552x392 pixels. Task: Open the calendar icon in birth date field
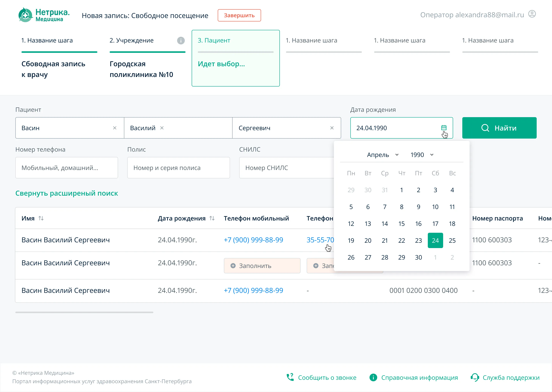(x=444, y=128)
